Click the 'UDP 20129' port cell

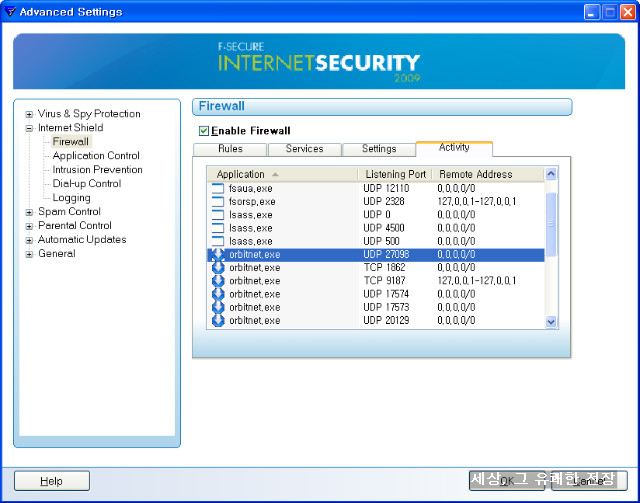386,320
